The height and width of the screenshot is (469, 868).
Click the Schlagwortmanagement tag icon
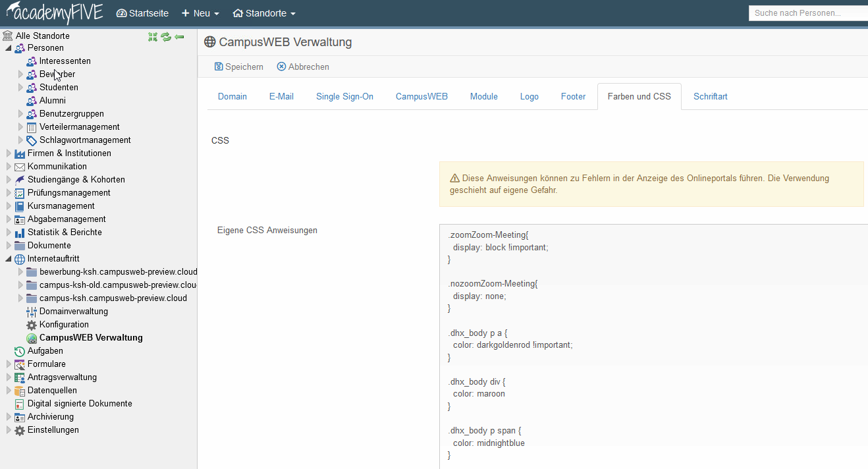click(32, 140)
